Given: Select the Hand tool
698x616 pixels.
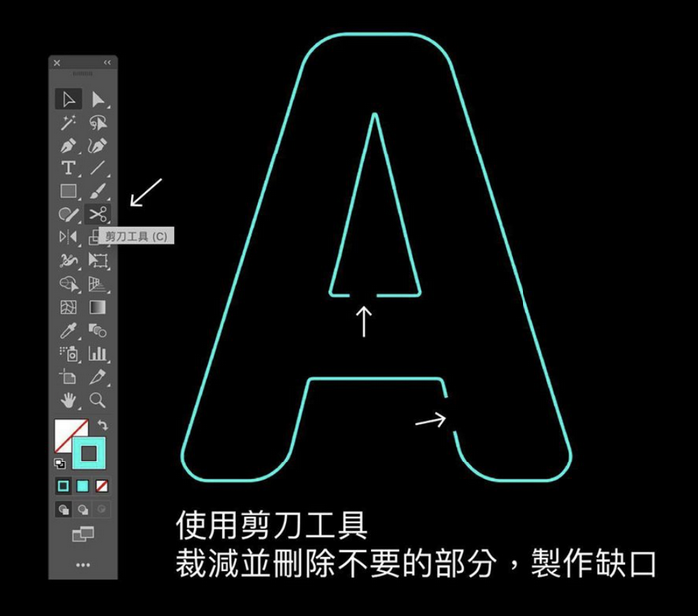Looking at the screenshot, I should tap(68, 400).
